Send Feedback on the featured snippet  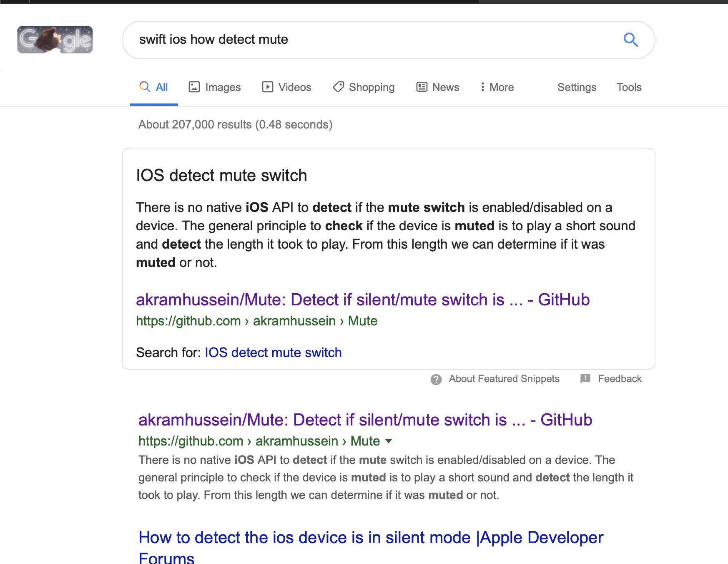click(x=620, y=379)
